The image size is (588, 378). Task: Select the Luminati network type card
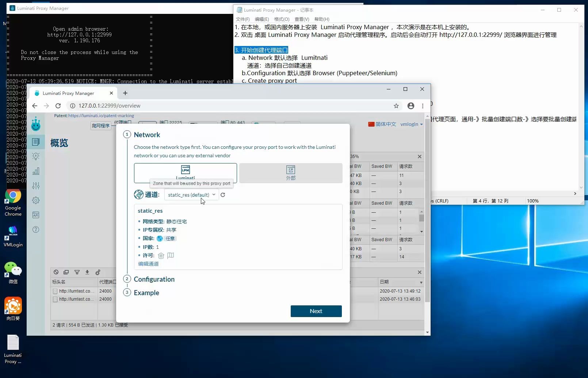coord(186,173)
